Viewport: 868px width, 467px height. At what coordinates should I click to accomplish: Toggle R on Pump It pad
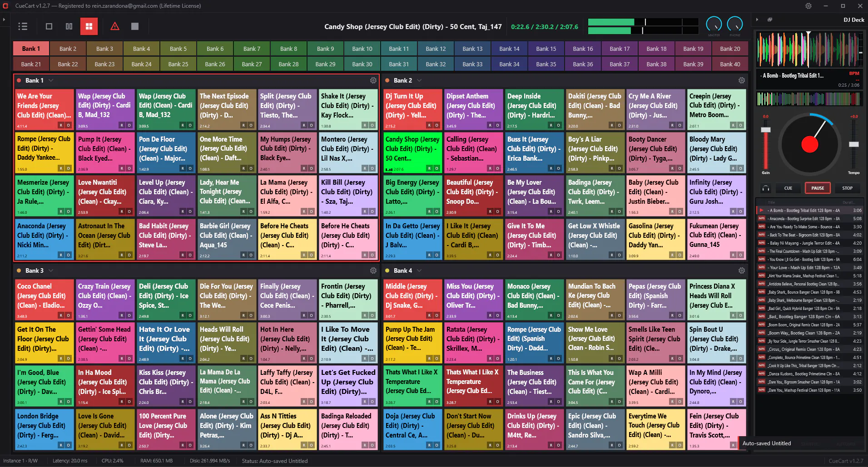pyautogui.click(x=122, y=168)
